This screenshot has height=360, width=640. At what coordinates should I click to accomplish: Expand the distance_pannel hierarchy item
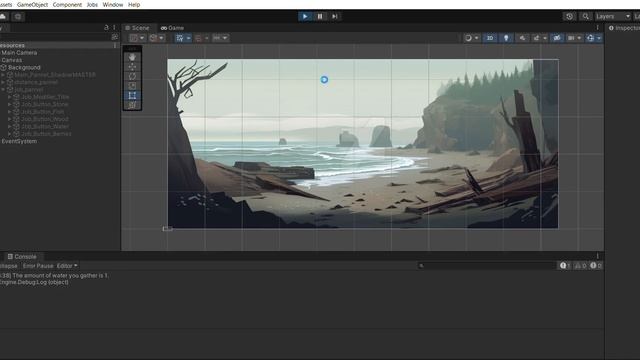[3, 82]
